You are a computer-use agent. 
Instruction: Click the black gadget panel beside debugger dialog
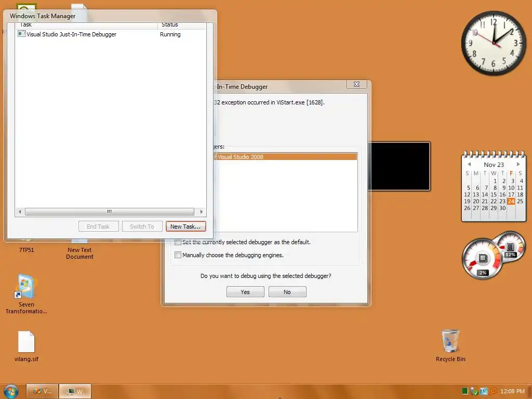pyautogui.click(x=400, y=166)
